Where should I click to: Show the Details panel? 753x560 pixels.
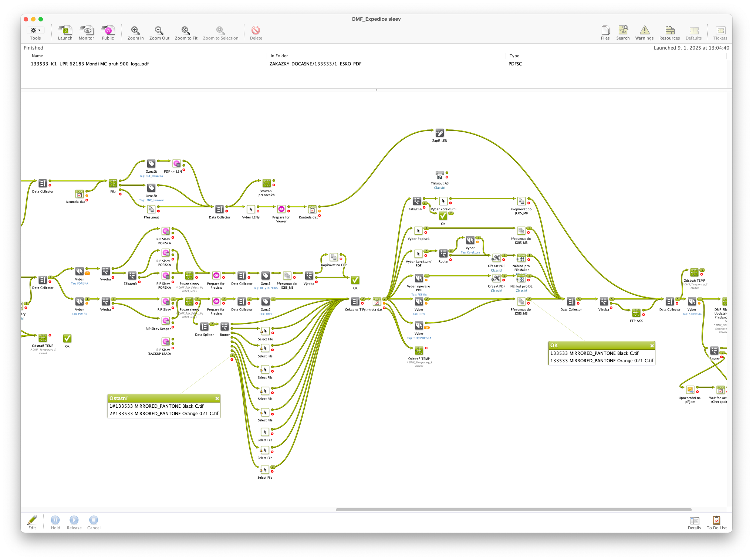694,520
